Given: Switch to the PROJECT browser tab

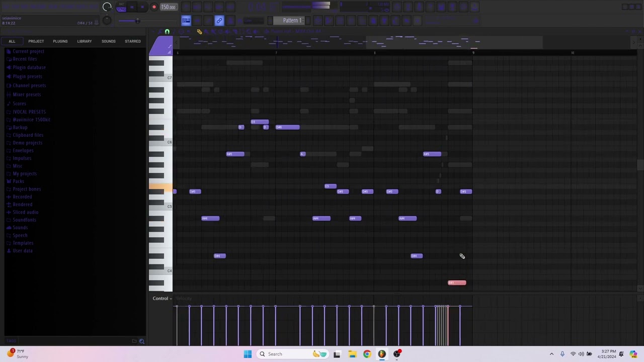Looking at the screenshot, I should pos(36,41).
